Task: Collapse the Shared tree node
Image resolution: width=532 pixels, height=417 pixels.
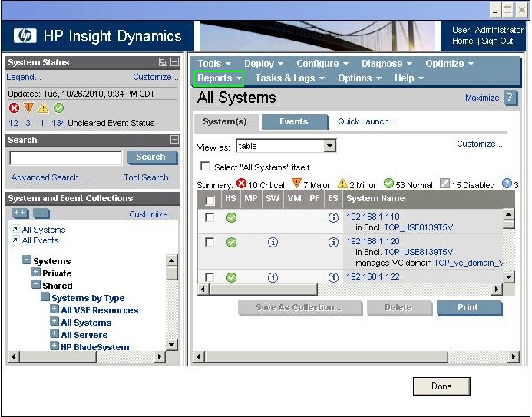Action: point(36,284)
